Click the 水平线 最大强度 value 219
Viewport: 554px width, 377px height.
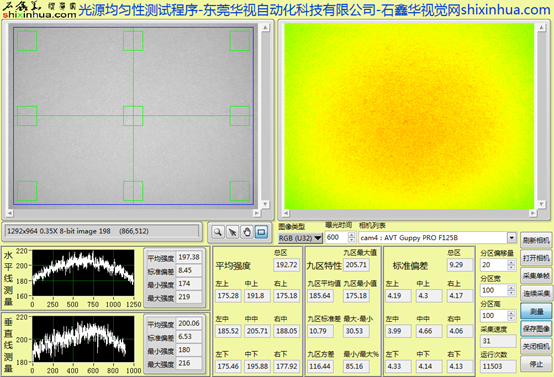point(189,297)
